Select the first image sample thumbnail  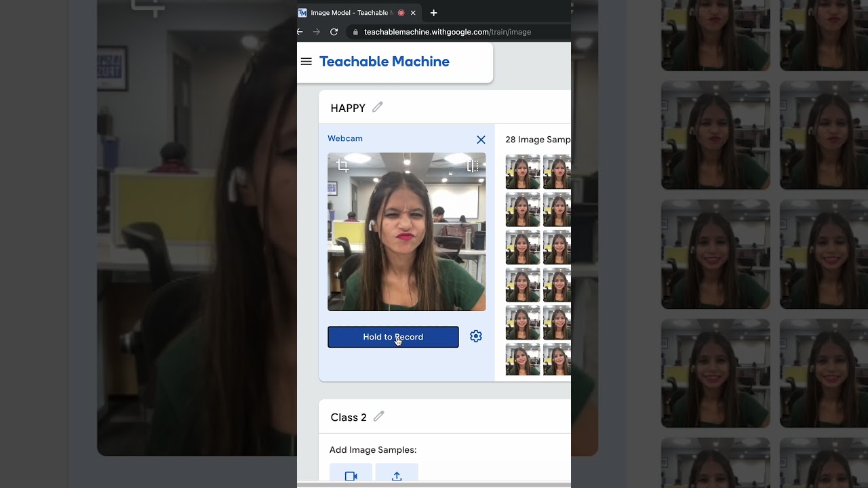(522, 172)
